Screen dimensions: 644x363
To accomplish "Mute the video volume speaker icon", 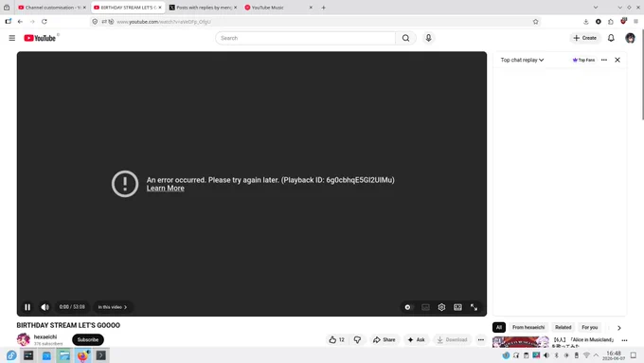I will point(45,307).
